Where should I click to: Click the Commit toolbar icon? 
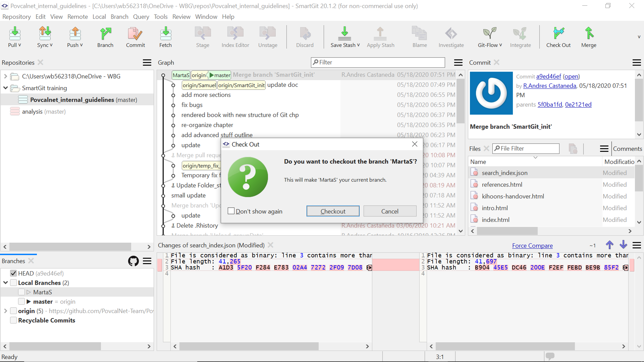[x=135, y=33]
